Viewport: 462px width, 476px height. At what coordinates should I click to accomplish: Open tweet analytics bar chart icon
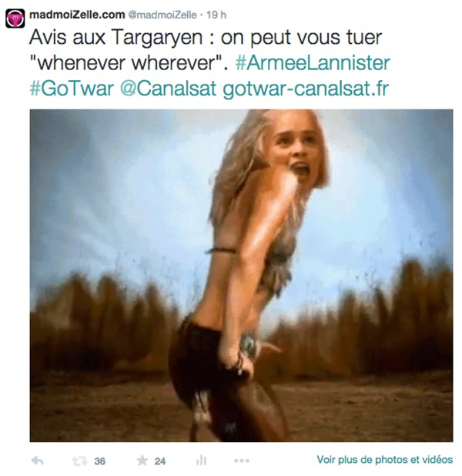201,461
